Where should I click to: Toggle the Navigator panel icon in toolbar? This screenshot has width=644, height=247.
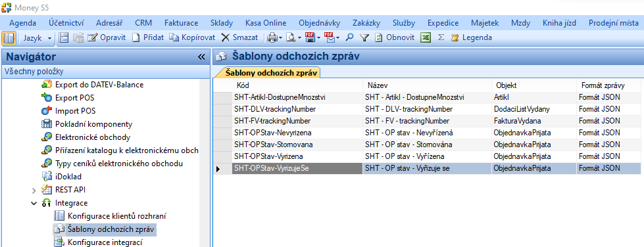coord(9,37)
